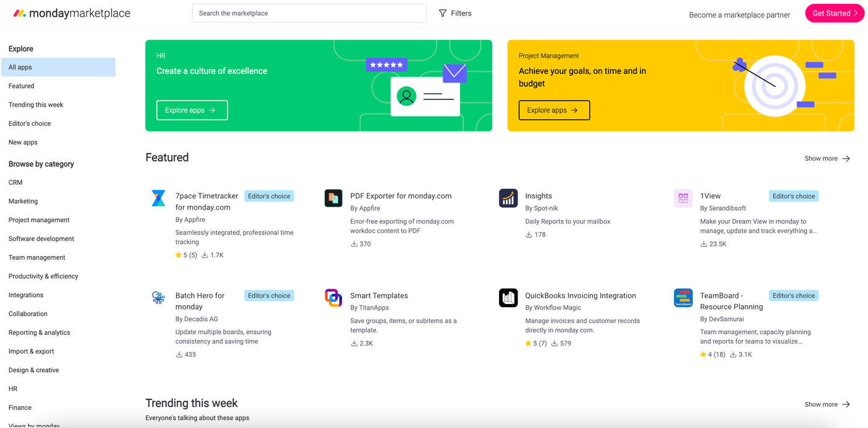Open the PDF Exporter app icon

(334, 198)
